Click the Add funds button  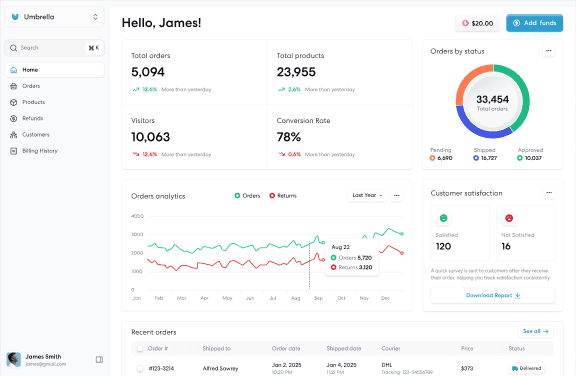click(x=534, y=23)
